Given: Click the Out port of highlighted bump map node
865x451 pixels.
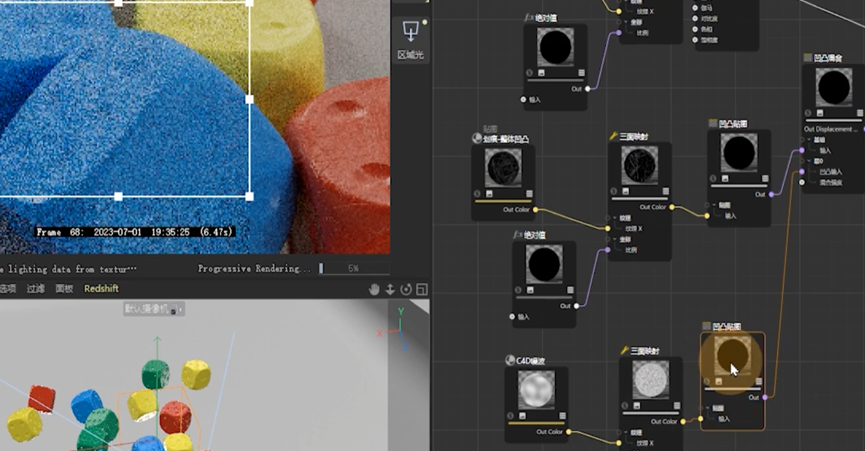Looking at the screenshot, I should [765, 397].
